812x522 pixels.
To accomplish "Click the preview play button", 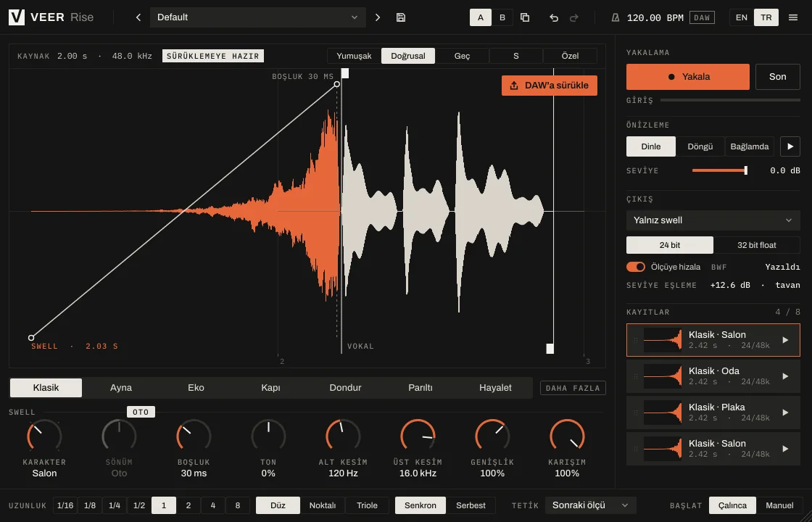I will tap(790, 146).
